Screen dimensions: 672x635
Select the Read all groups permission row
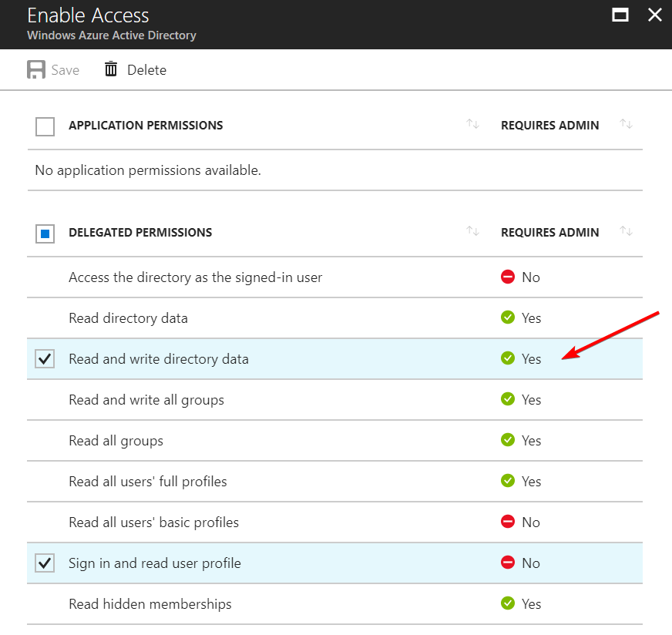coord(116,441)
